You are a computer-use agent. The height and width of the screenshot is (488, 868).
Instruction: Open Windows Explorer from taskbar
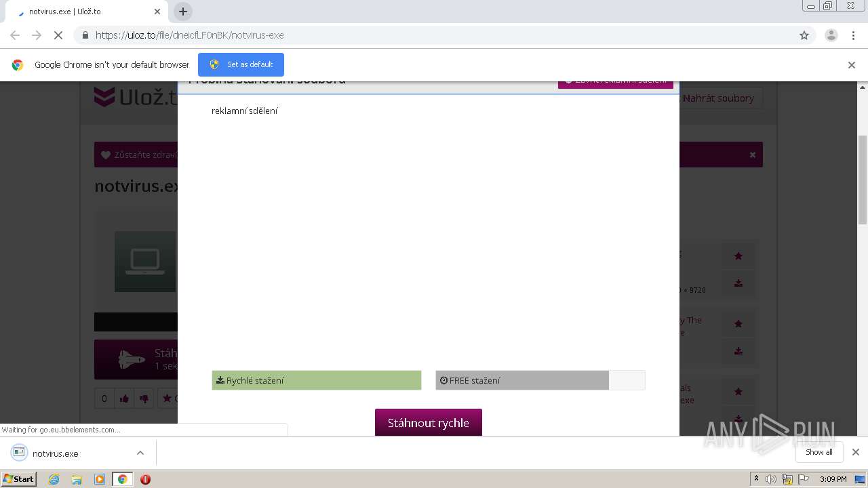coord(77,479)
